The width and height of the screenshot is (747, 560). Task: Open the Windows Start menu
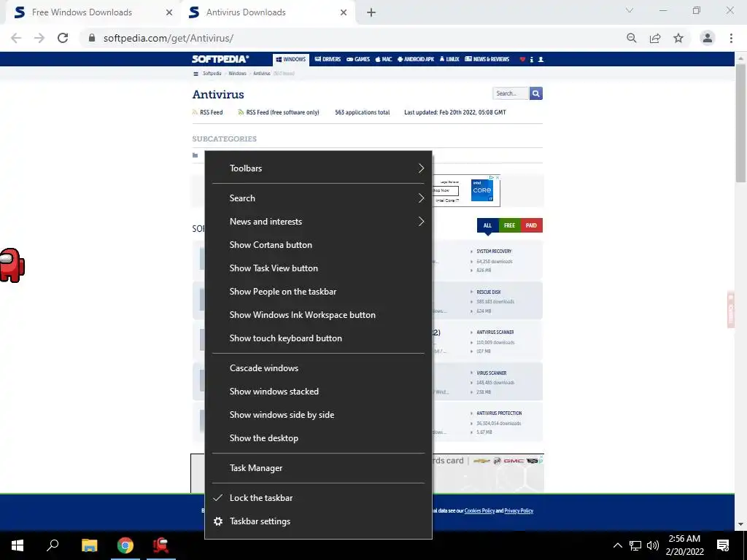click(x=18, y=545)
